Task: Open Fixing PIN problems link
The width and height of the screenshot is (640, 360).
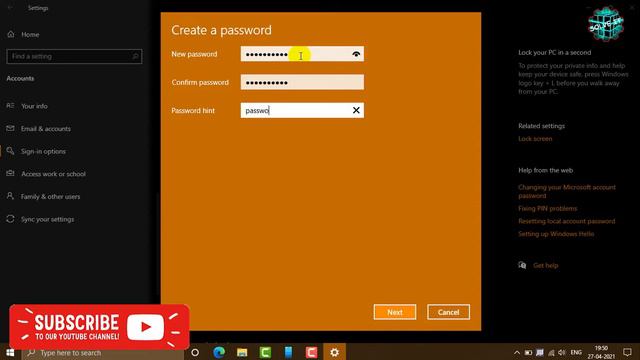Action: click(x=548, y=209)
